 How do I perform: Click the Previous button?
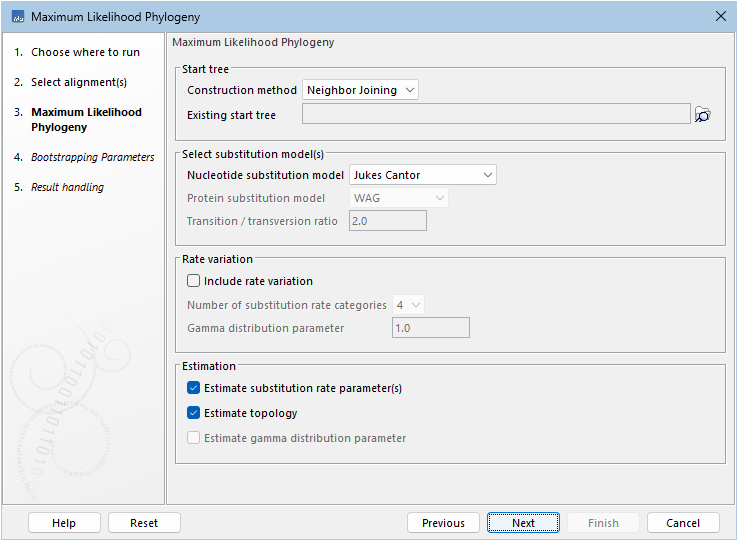[443, 523]
